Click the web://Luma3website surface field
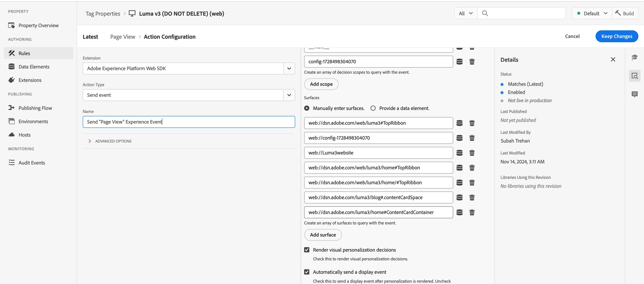 click(x=378, y=153)
